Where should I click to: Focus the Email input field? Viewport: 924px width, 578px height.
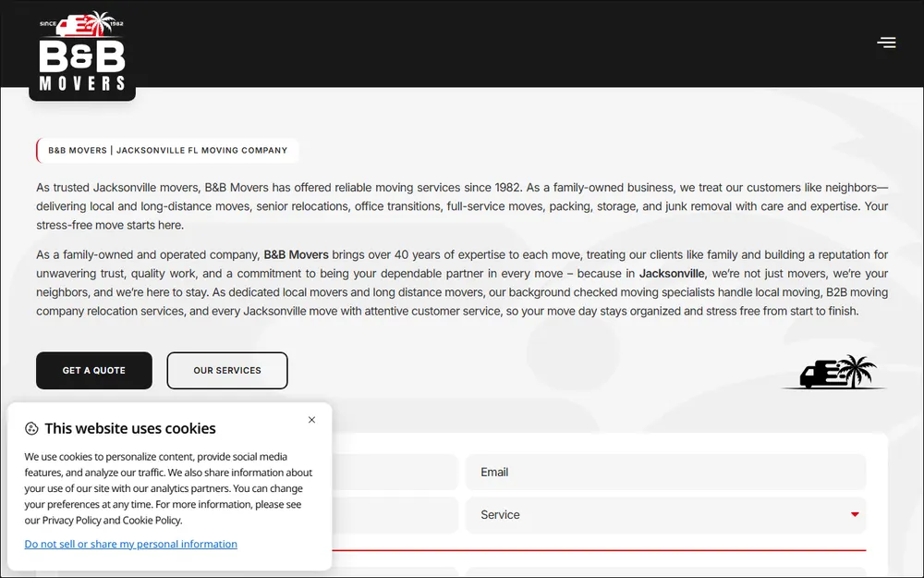[666, 472]
